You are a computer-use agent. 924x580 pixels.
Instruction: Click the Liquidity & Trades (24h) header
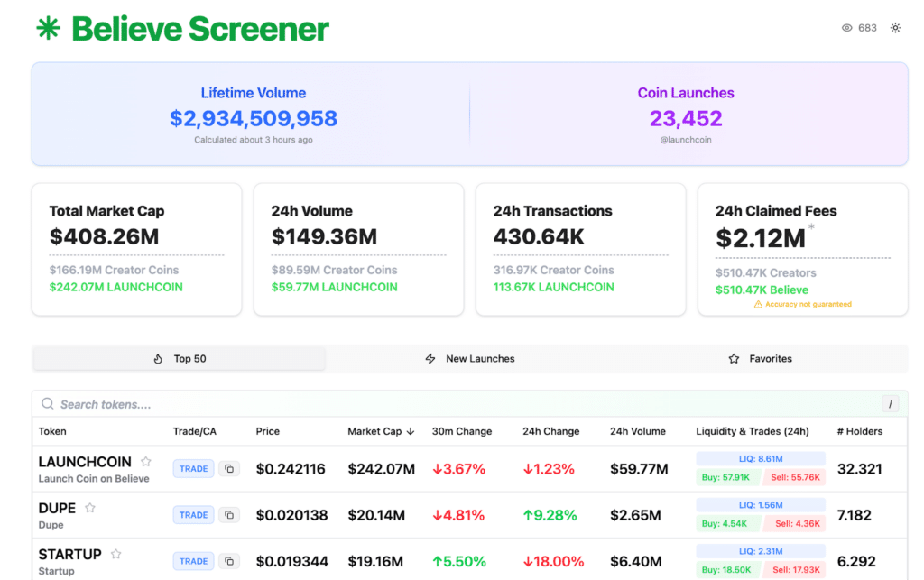click(753, 431)
